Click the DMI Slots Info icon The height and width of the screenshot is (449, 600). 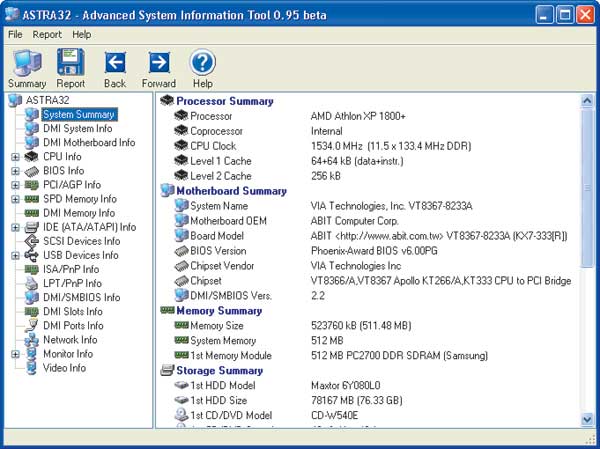tap(30, 312)
